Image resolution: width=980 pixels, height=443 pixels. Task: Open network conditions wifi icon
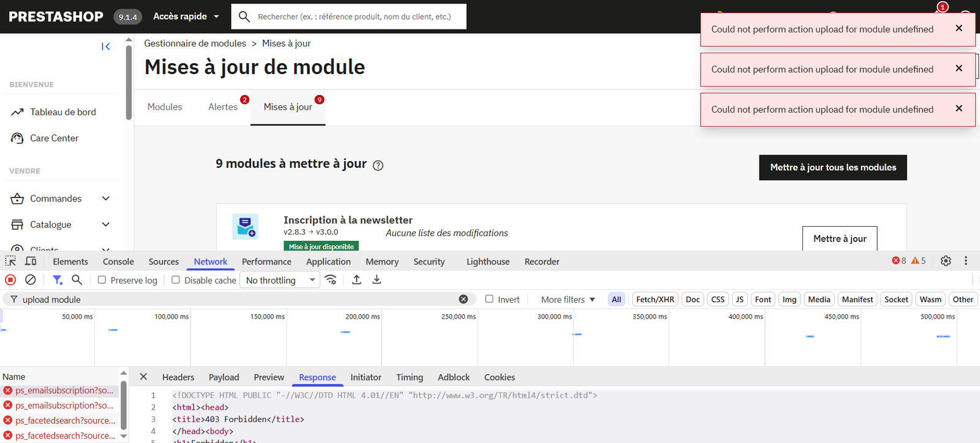coord(331,280)
